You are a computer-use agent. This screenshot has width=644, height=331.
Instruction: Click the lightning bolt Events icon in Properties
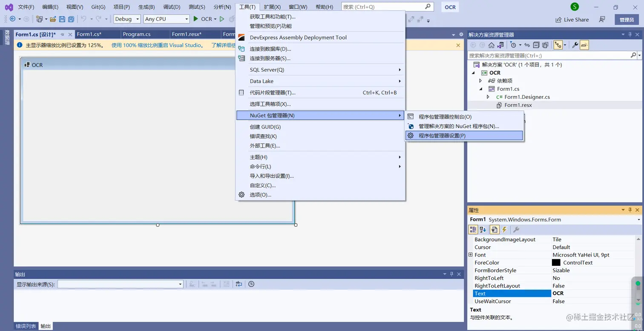[505, 230]
